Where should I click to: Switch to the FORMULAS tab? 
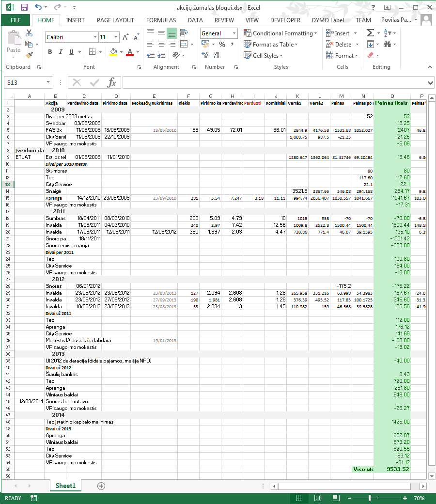[x=161, y=20]
